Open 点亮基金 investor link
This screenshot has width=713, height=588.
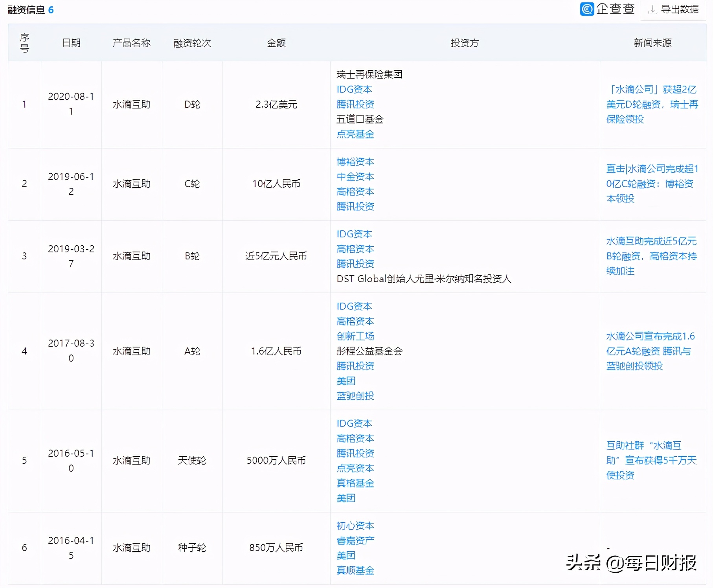click(x=355, y=134)
